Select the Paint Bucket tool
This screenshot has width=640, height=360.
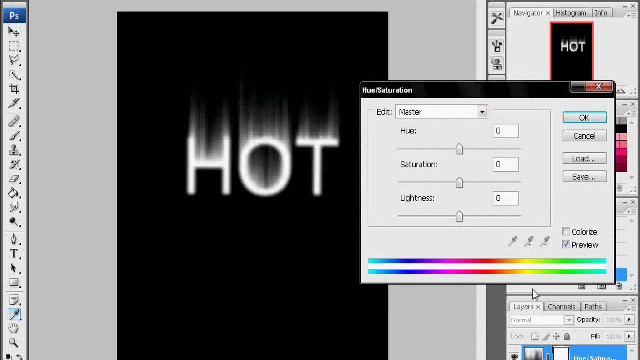click(x=14, y=193)
